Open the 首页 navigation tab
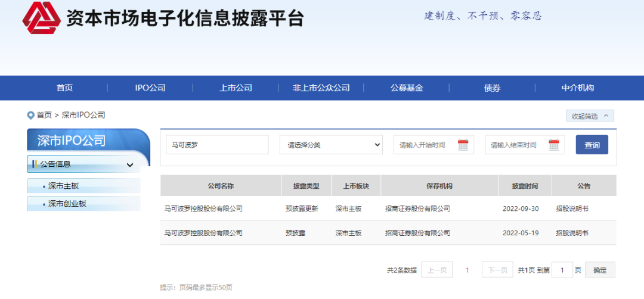Image resolution: width=644 pixels, height=299 pixels. (64, 88)
